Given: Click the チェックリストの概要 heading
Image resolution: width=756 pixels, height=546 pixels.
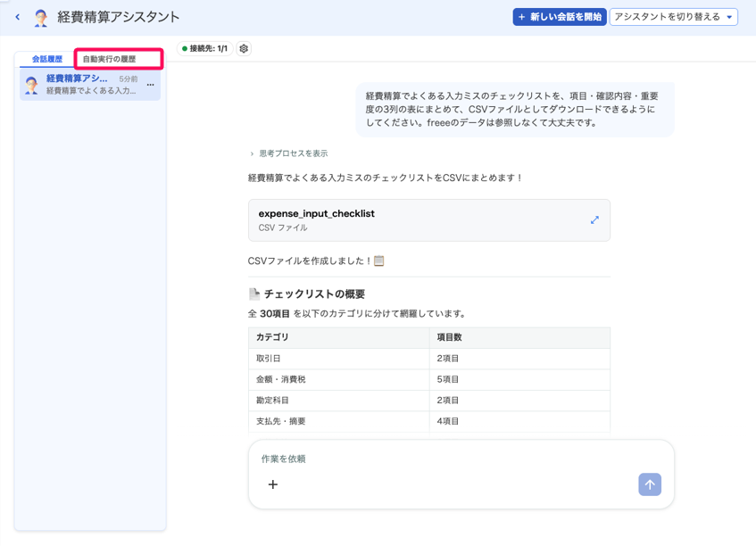Looking at the screenshot, I should (314, 294).
